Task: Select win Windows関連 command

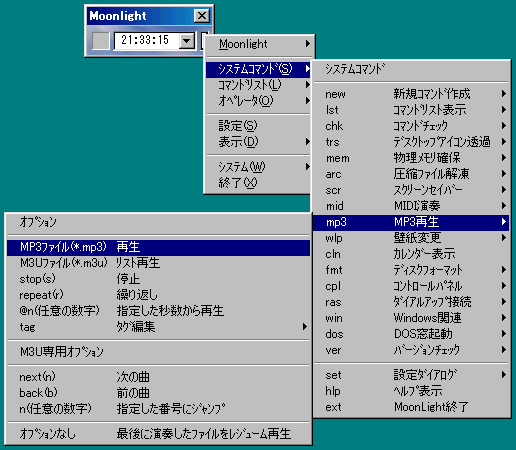Action: (411, 318)
